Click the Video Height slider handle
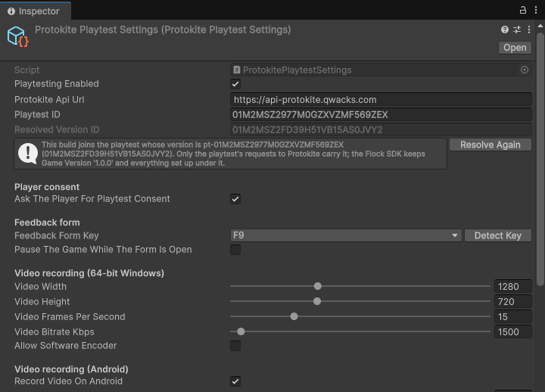This screenshot has width=545, height=392. point(316,301)
